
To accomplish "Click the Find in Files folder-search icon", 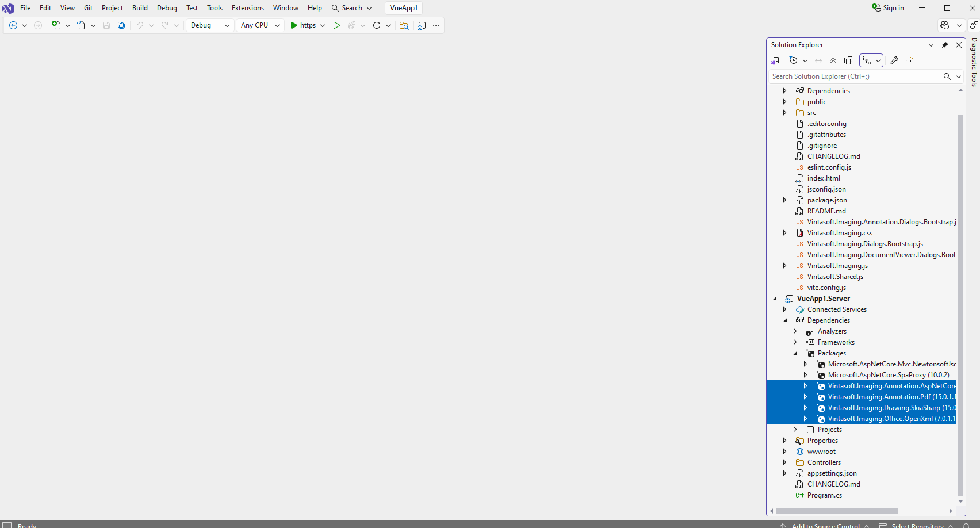I will (x=404, y=25).
